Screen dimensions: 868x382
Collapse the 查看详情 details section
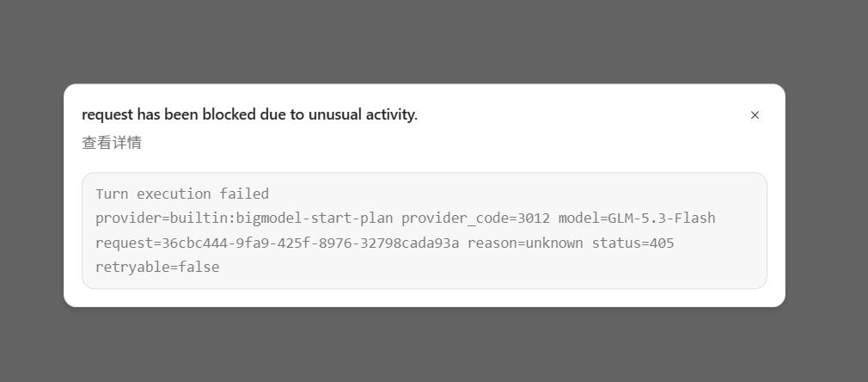(112, 143)
